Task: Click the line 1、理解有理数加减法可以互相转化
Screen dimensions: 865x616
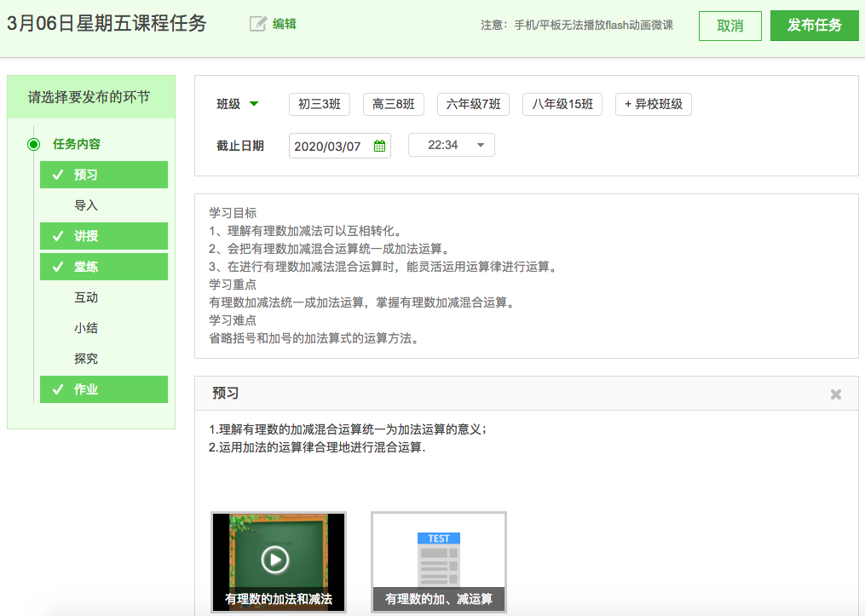Action: [305, 231]
